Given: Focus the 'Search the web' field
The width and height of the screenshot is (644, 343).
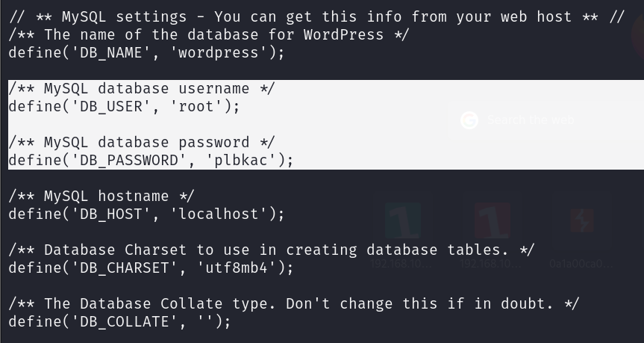Looking at the screenshot, I should pyautogui.click(x=545, y=120).
